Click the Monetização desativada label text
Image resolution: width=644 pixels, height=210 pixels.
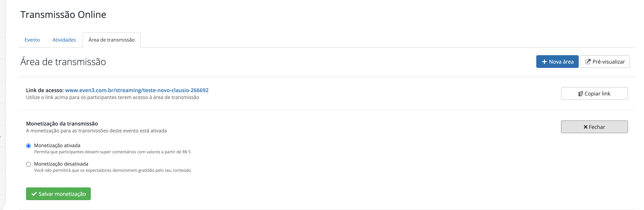[x=61, y=164]
